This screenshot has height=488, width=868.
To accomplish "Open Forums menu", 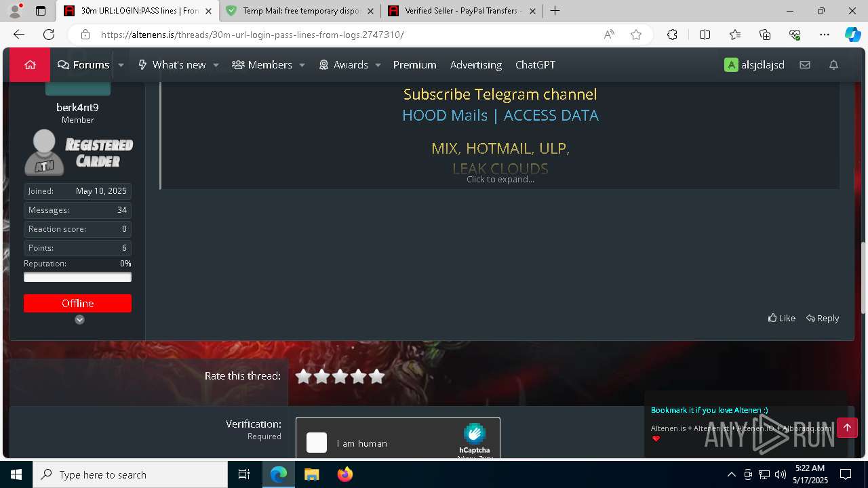I will [83, 64].
